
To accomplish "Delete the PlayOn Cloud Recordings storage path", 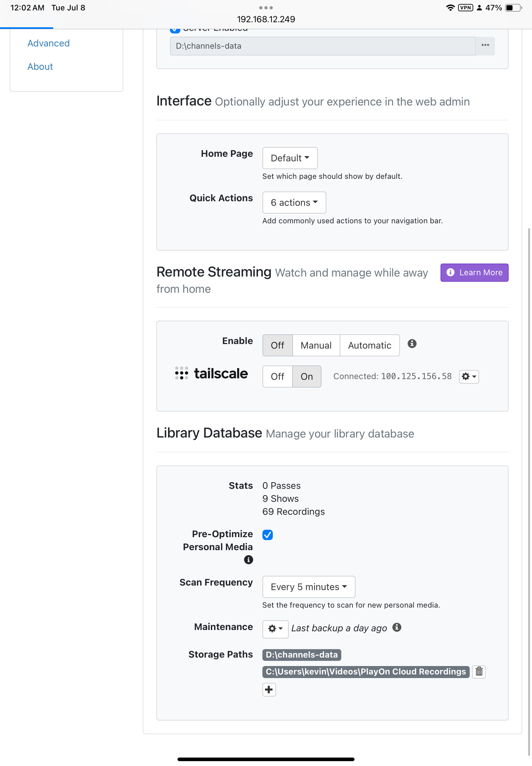I will tap(479, 671).
